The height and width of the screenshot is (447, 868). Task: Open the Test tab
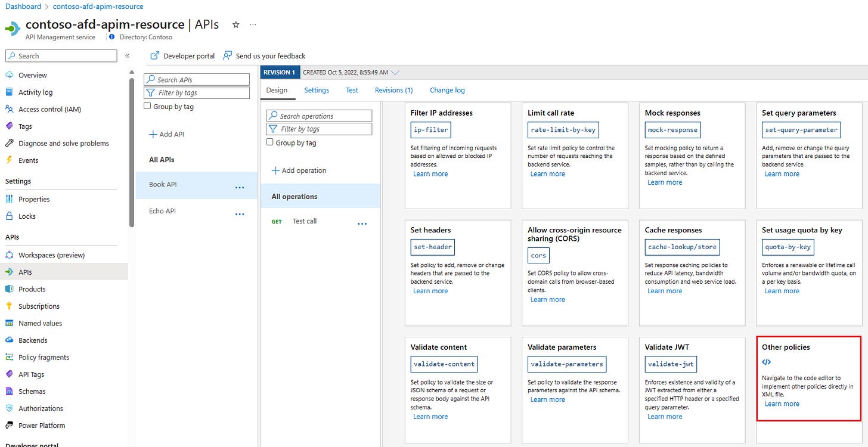click(352, 90)
